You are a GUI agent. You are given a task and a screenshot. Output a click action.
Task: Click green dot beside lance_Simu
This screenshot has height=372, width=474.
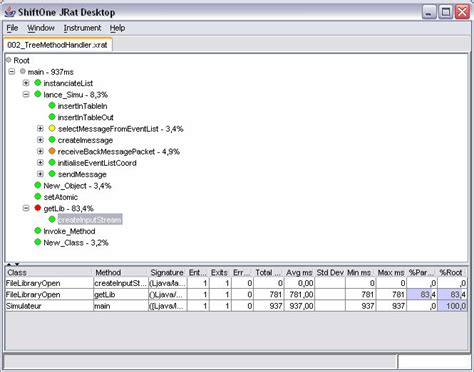click(x=38, y=94)
